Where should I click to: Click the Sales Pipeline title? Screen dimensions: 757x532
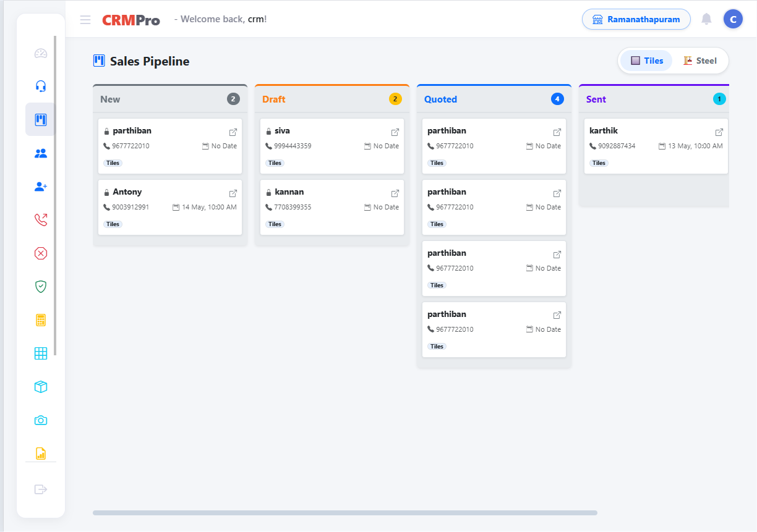click(x=150, y=61)
